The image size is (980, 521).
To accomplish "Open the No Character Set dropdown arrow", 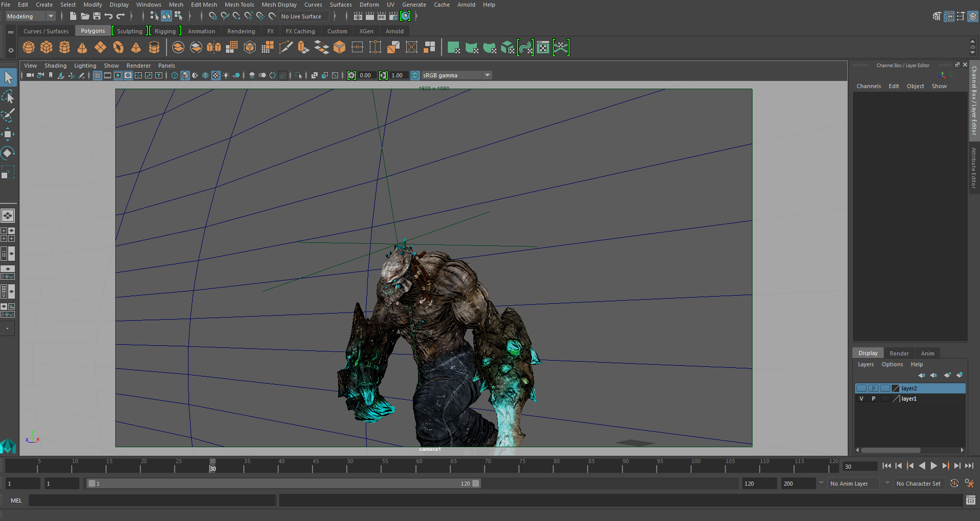I will tap(887, 483).
